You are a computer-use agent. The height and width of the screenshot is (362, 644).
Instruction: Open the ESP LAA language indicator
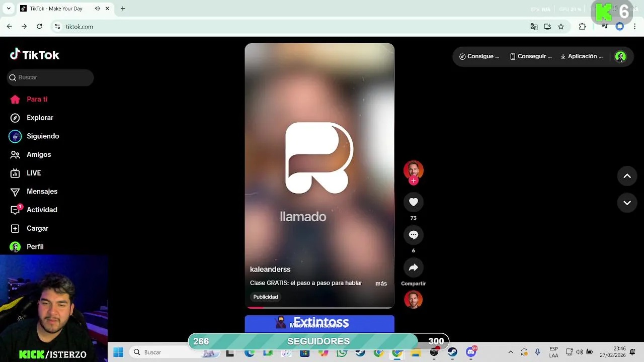pos(553,352)
